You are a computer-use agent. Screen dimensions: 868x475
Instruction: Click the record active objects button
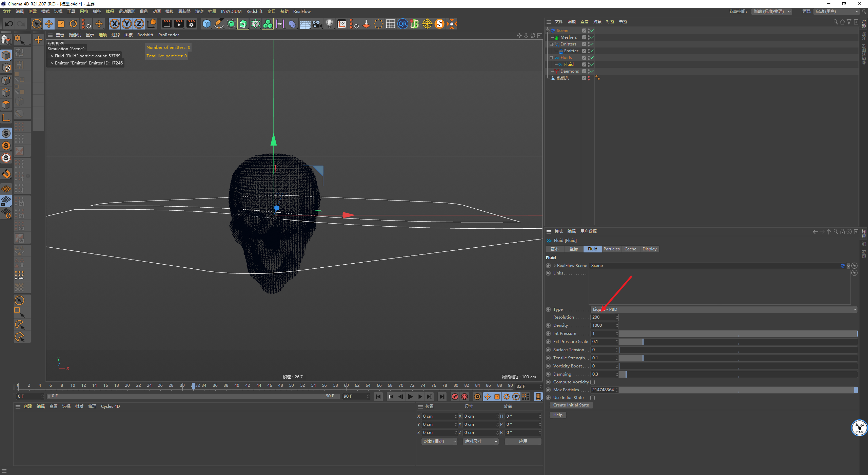[x=455, y=397]
